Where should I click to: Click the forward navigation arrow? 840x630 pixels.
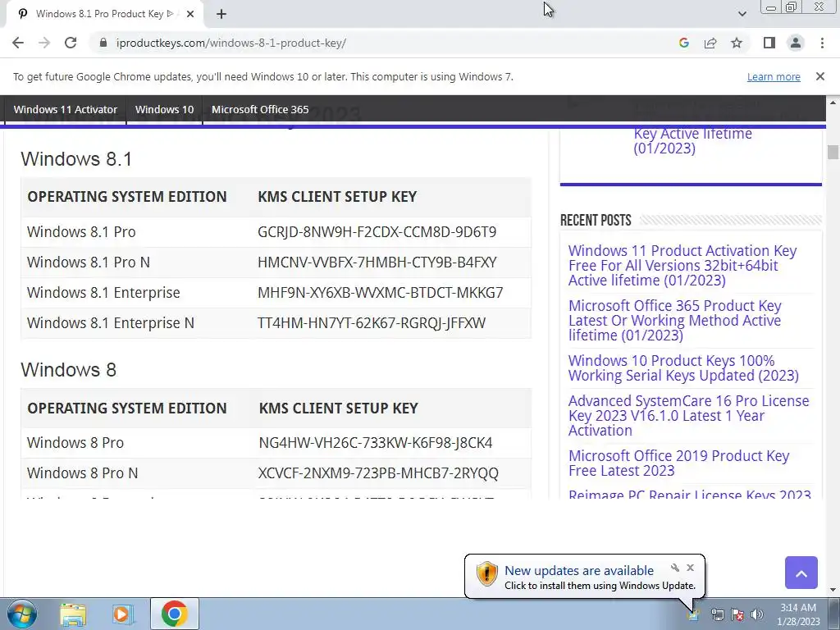click(44, 43)
